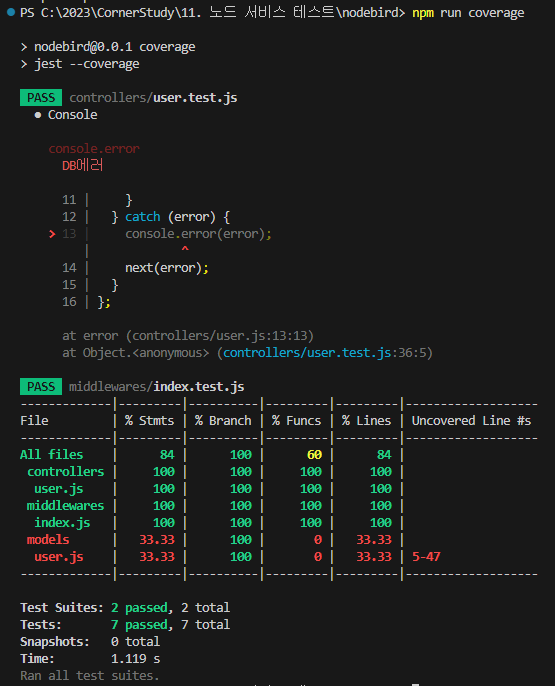Click the 'middlewares' folder row label

(x=66, y=506)
